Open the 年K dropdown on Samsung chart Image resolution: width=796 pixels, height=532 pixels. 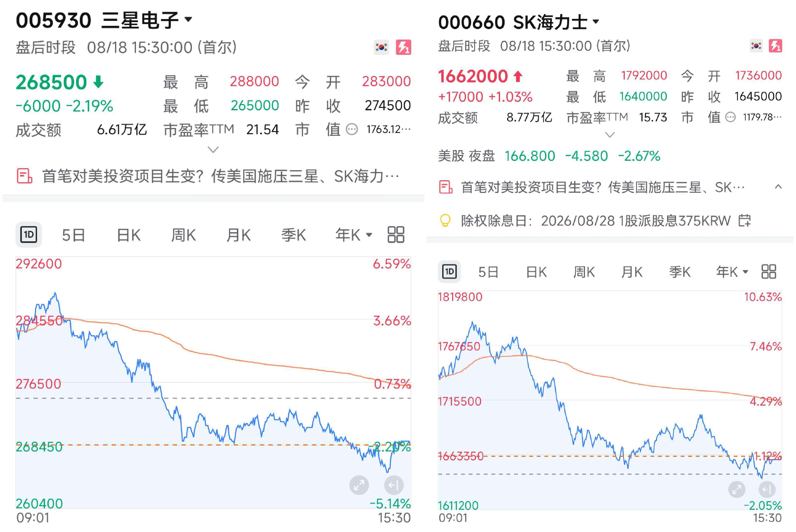[x=354, y=235]
